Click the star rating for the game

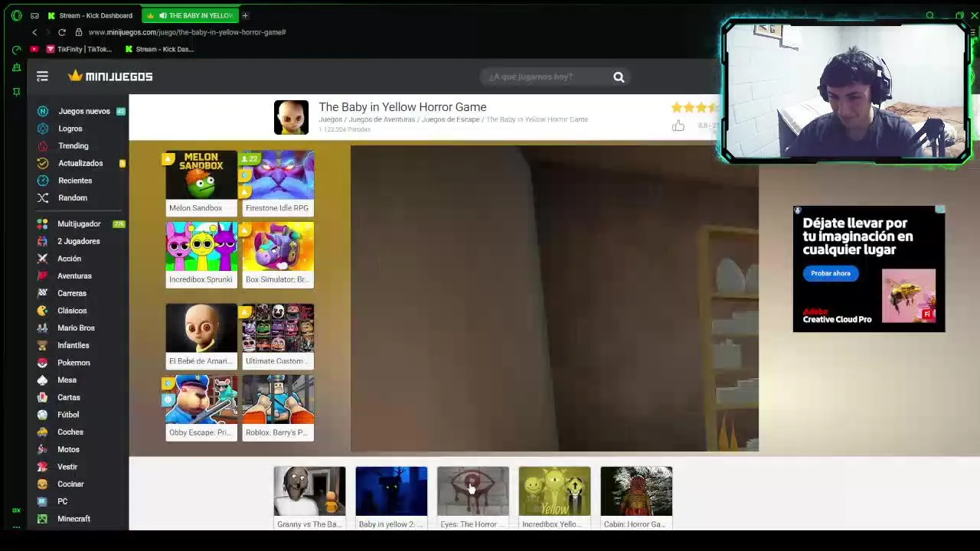click(x=694, y=108)
